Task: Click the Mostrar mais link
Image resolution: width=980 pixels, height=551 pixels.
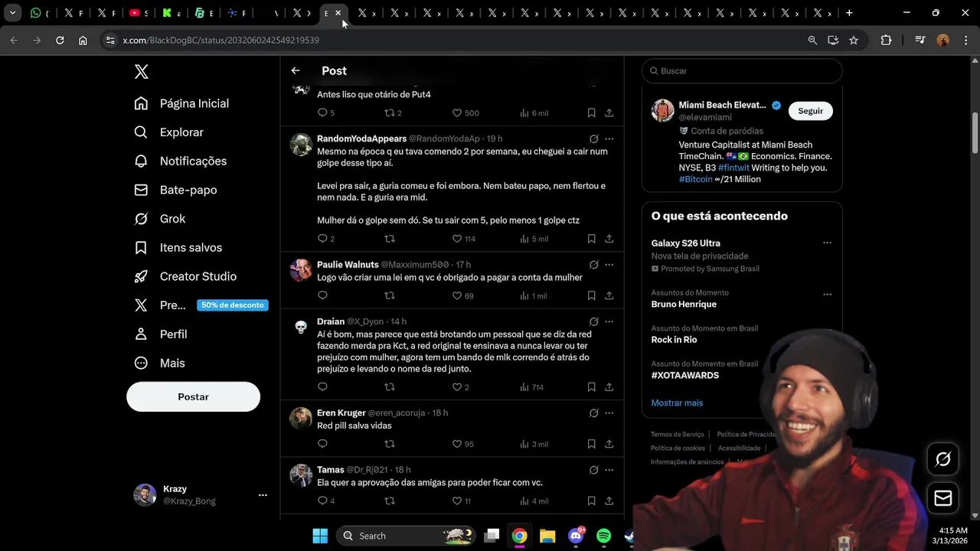Action: tap(677, 403)
